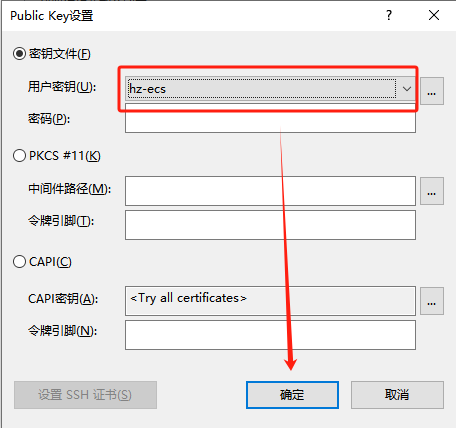Browse for user key file with ellipsis button
This screenshot has width=456, height=428.
432,91
